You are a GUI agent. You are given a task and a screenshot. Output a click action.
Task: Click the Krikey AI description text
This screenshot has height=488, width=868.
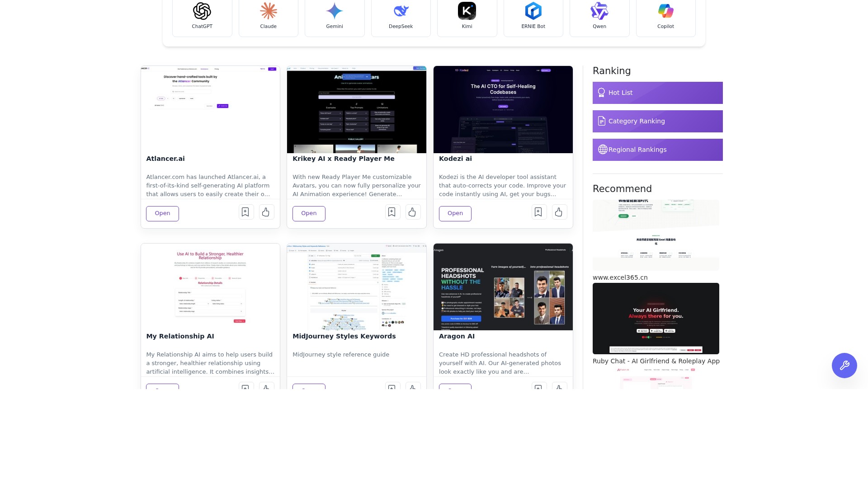(x=357, y=186)
